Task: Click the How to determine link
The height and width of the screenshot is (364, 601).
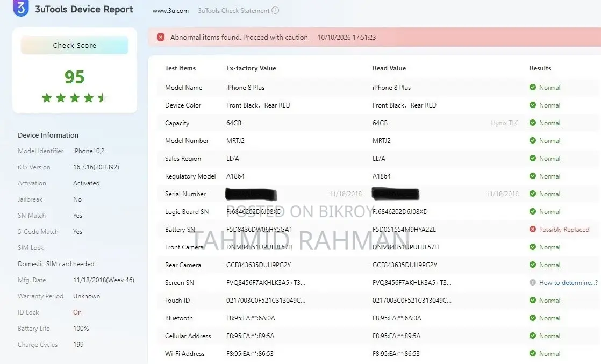Action: tap(568, 283)
